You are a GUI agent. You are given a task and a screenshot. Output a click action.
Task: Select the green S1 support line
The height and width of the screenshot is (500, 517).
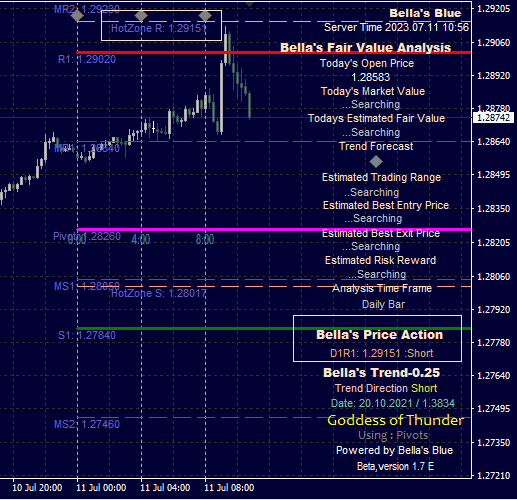click(274, 328)
